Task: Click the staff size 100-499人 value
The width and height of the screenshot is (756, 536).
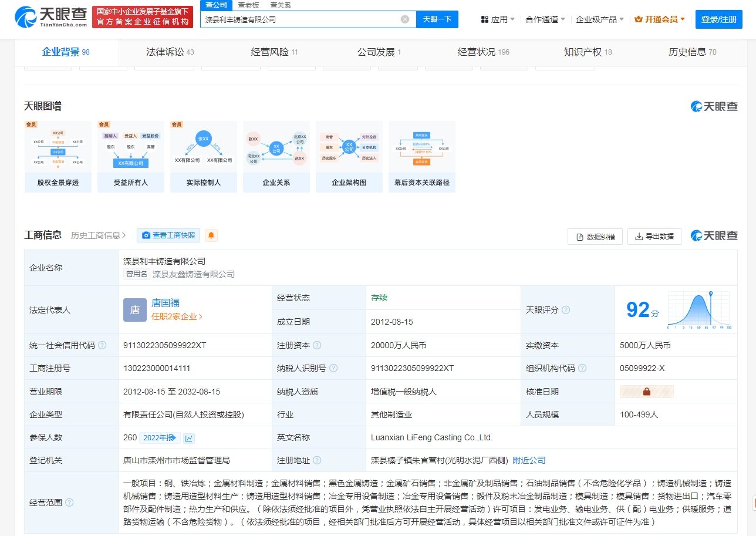Action: (x=639, y=414)
